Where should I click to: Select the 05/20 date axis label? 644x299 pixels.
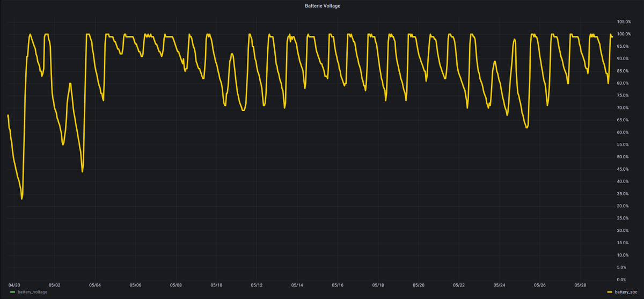pos(419,285)
